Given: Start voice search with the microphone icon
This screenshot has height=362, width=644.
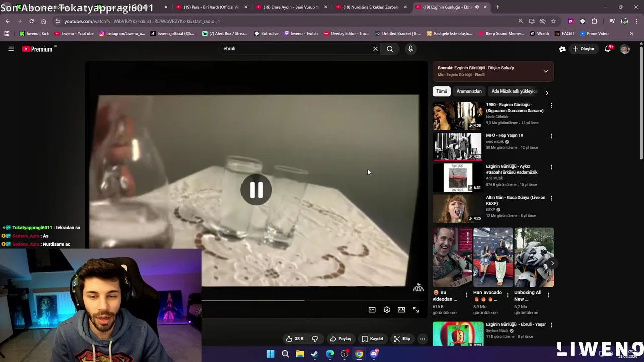Looking at the screenshot, I should click(411, 49).
